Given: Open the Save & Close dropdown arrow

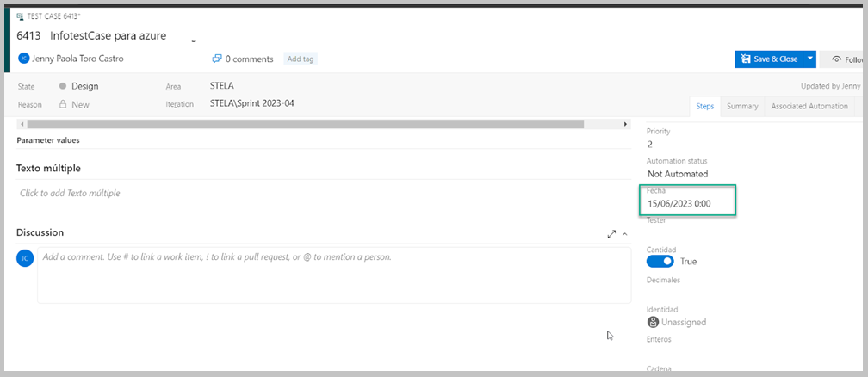Looking at the screenshot, I should 809,59.
